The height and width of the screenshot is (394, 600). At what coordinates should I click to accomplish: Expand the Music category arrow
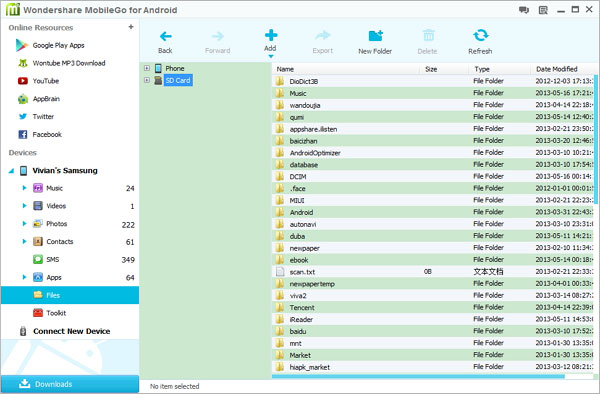(x=24, y=188)
